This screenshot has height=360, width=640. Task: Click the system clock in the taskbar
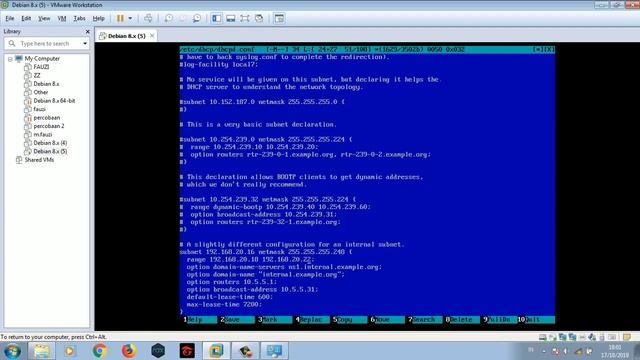point(615,351)
